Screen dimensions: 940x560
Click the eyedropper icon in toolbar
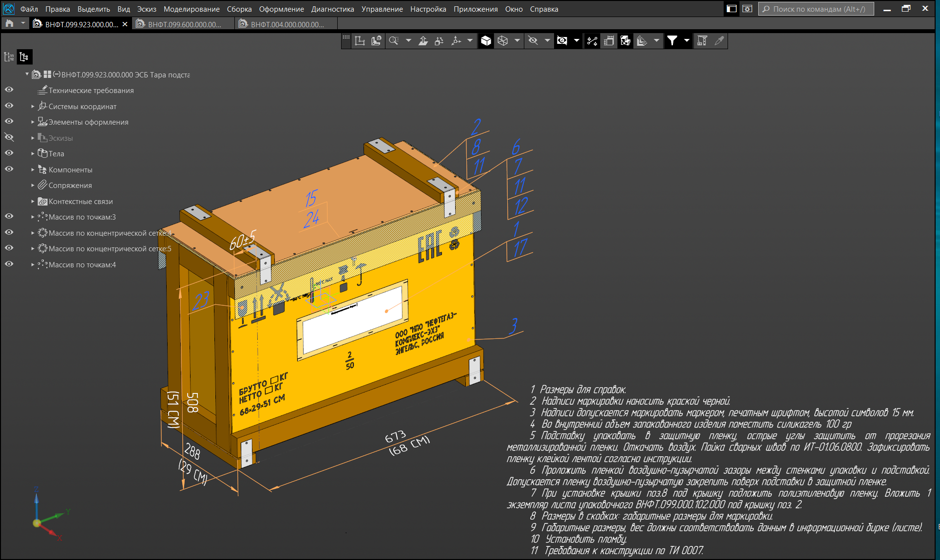(719, 41)
